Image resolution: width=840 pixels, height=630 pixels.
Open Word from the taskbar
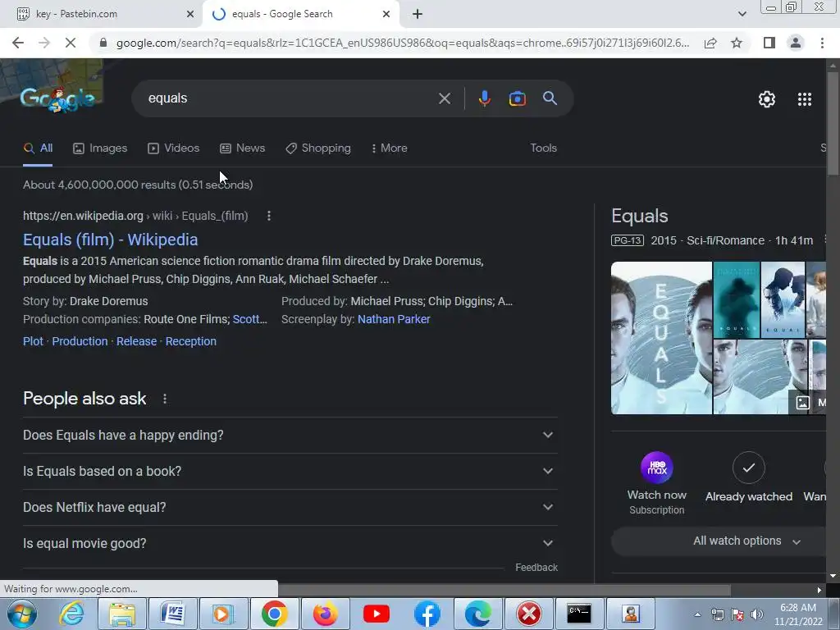click(172, 614)
